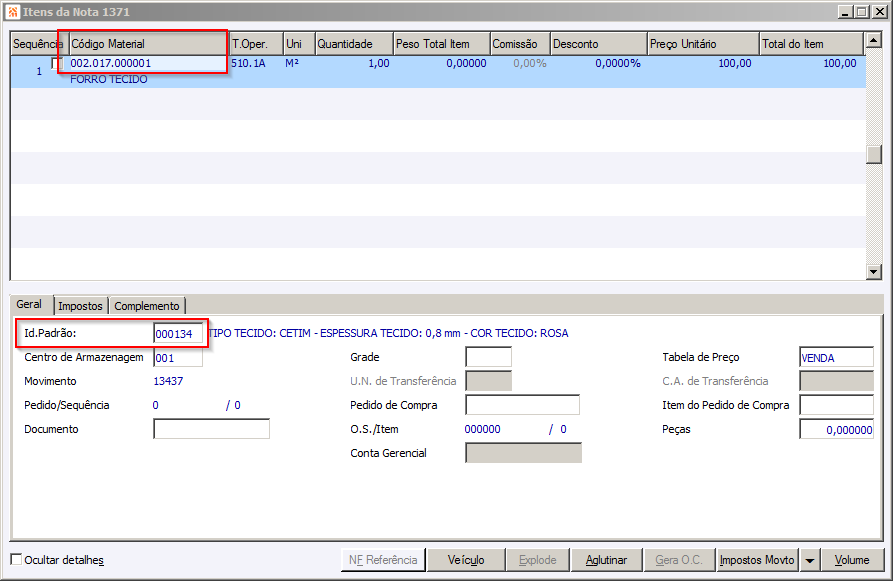This screenshot has height=581, width=893.
Task: Click the Uni column header
Action: click(x=299, y=44)
